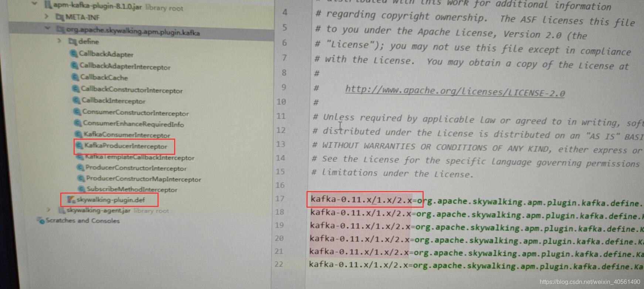
Task: Open the ConsumerConstructorInterceptor class
Action: coord(135,112)
